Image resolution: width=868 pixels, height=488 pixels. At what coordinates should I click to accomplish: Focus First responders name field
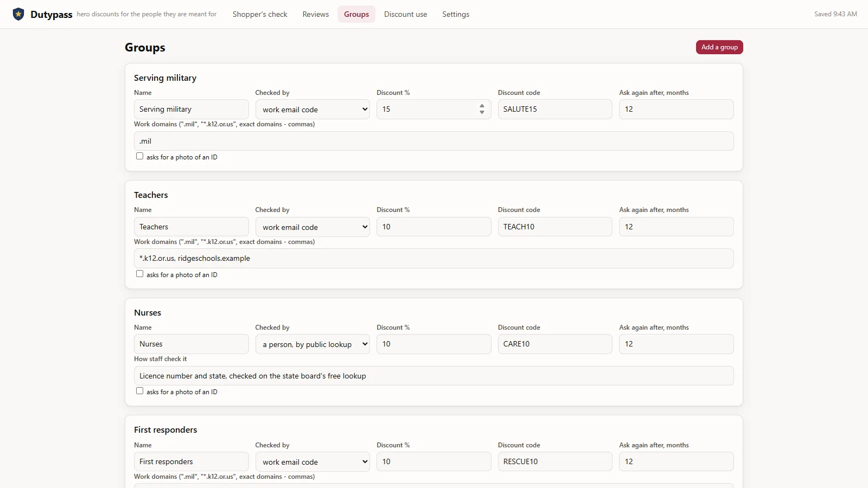pos(192,461)
